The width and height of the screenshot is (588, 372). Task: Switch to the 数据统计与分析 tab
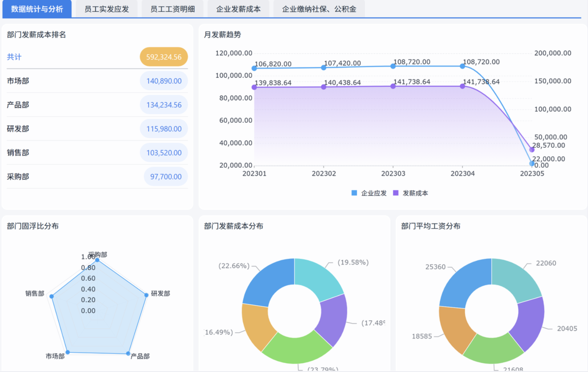tap(37, 9)
